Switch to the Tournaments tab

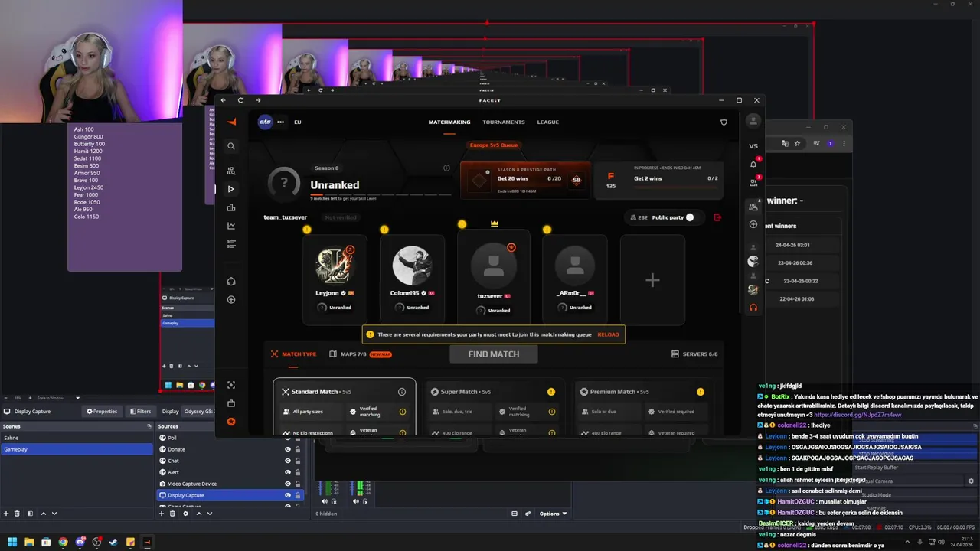coord(504,122)
